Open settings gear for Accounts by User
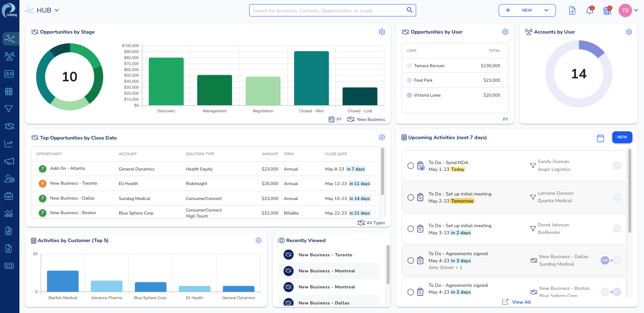Image resolution: width=644 pixels, height=313 pixels. 629,32
